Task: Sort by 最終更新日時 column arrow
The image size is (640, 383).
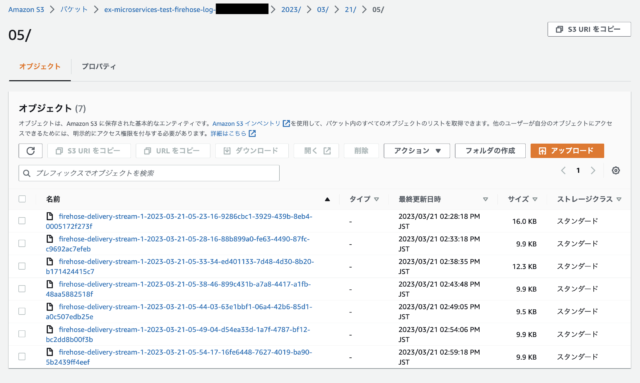Action: [485, 199]
